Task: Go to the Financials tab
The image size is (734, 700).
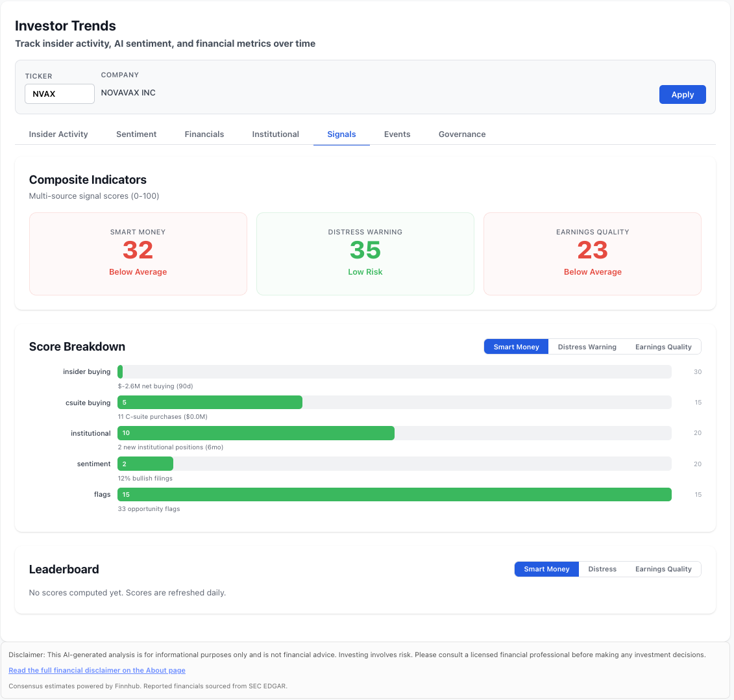Action: (204, 134)
